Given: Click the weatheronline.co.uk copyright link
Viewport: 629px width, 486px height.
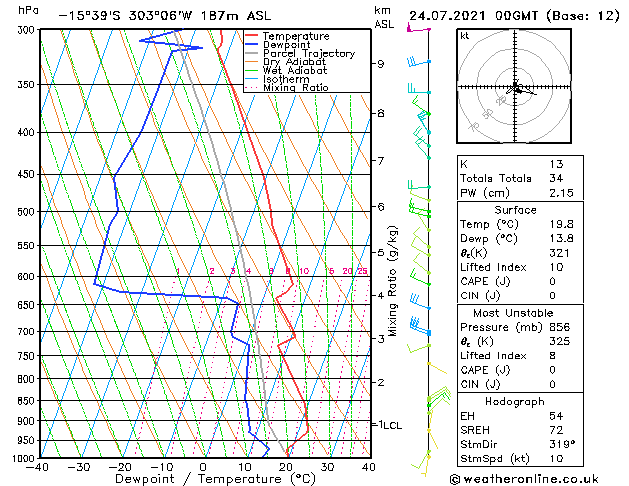Looking at the screenshot, I should click(x=524, y=479).
